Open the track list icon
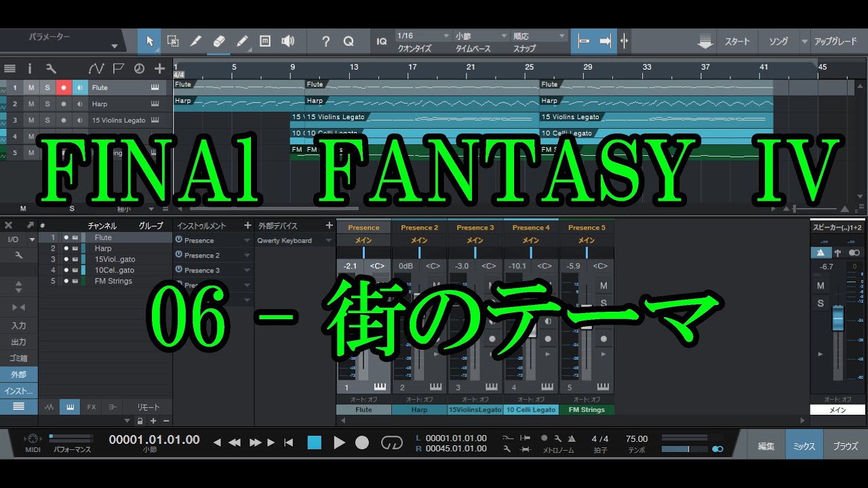The height and width of the screenshot is (488, 868). [x=9, y=68]
